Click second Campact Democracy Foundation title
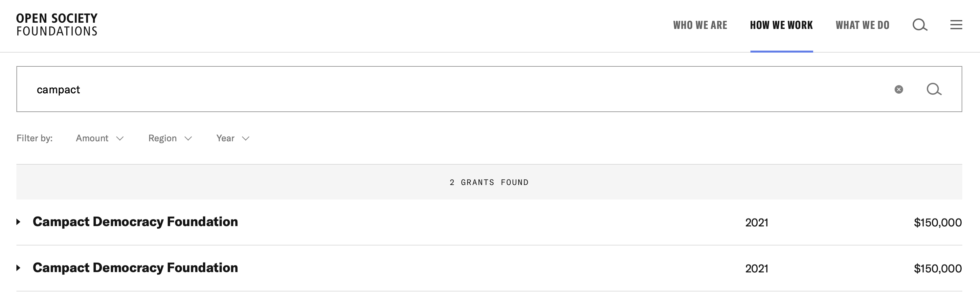Viewport: 980px width, 301px height. 135,268
